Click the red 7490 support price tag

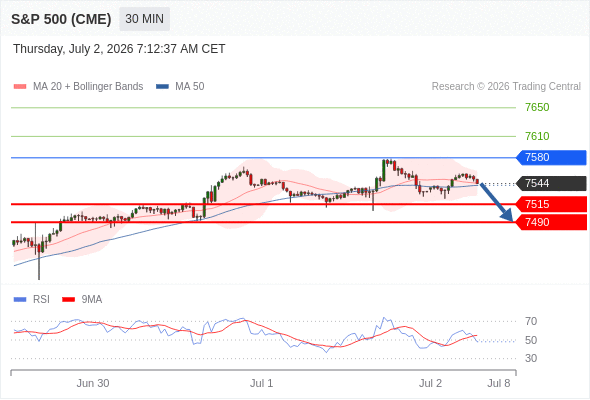pos(551,222)
